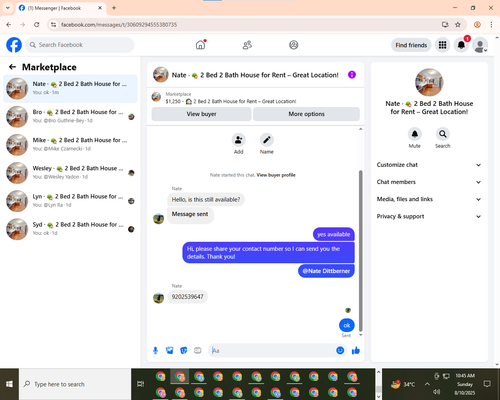Click the browser address bar URL

click(119, 25)
